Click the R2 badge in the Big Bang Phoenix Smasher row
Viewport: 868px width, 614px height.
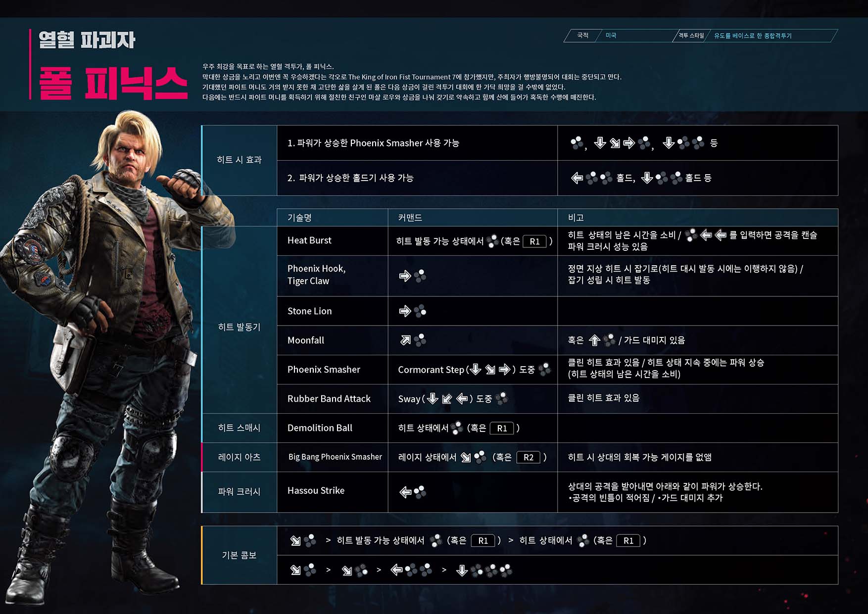(528, 458)
